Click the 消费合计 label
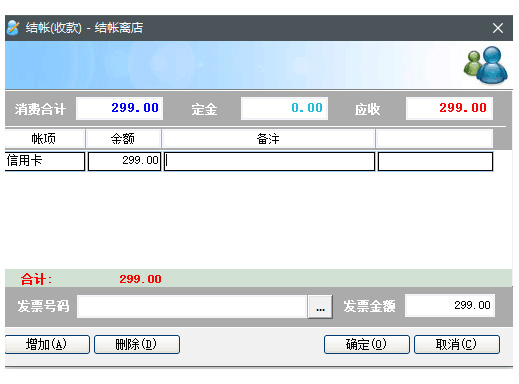 (40, 109)
